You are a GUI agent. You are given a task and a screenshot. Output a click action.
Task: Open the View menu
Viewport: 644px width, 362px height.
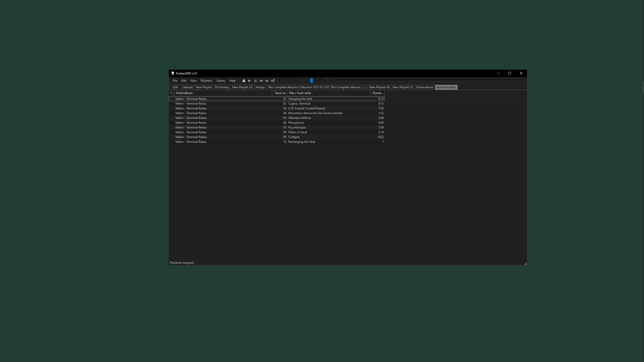(193, 81)
